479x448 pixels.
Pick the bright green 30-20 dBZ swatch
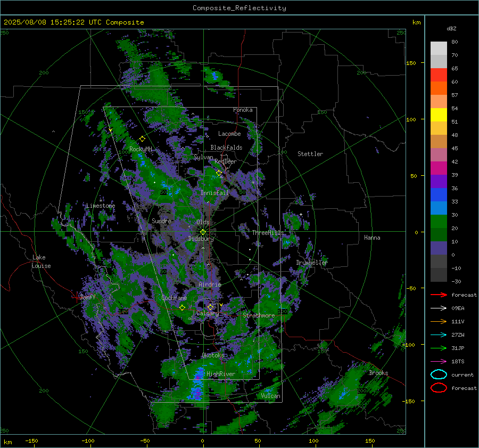(439, 222)
